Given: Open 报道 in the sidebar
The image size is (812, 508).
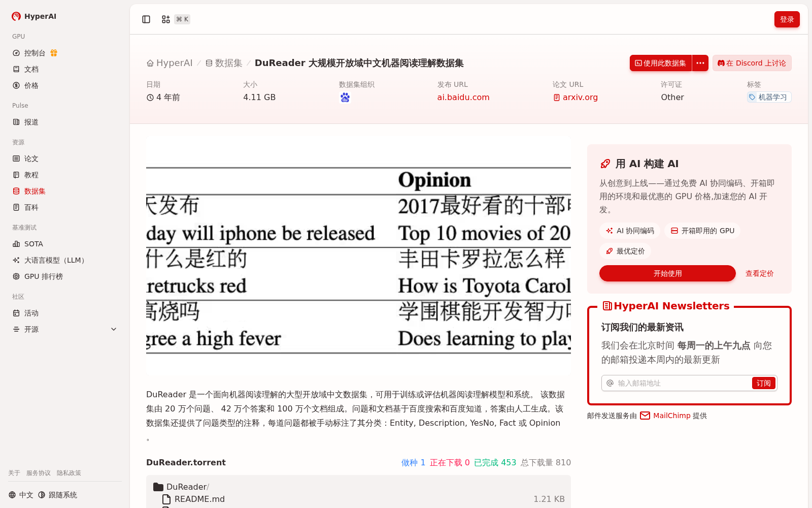Looking at the screenshot, I should pos(65,122).
